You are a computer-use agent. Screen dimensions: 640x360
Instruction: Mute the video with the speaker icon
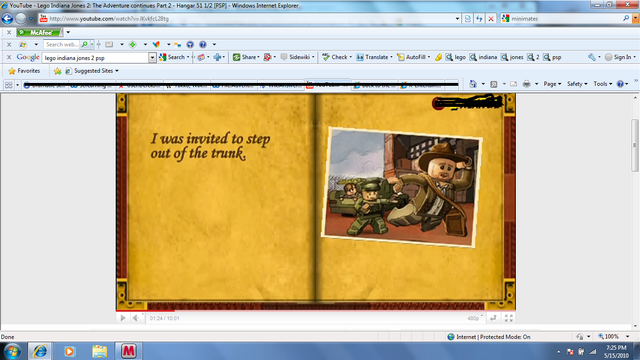pyautogui.click(x=136, y=318)
